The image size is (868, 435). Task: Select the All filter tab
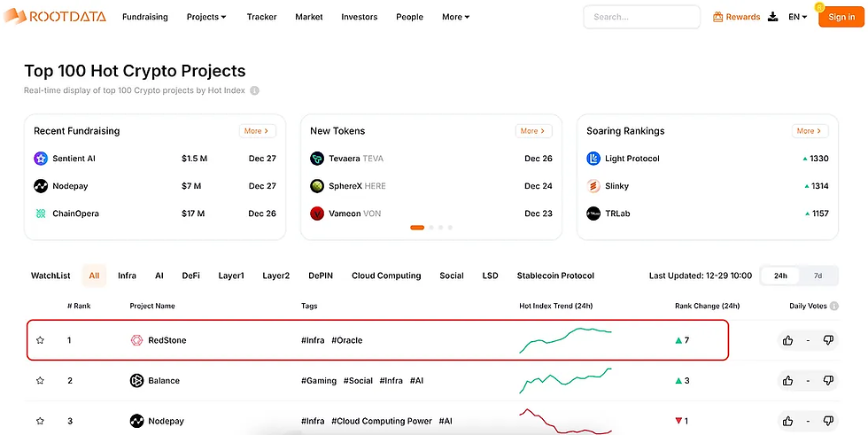[94, 276]
